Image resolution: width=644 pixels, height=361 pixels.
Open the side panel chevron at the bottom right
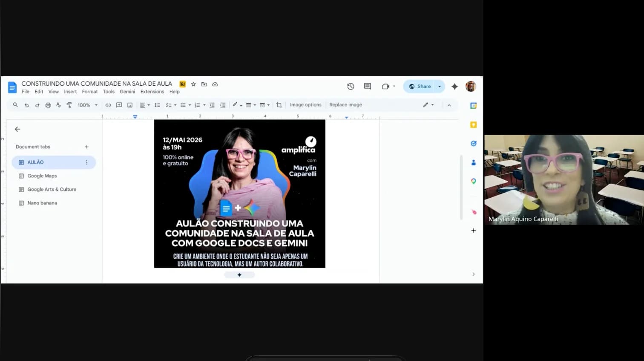coord(473,274)
